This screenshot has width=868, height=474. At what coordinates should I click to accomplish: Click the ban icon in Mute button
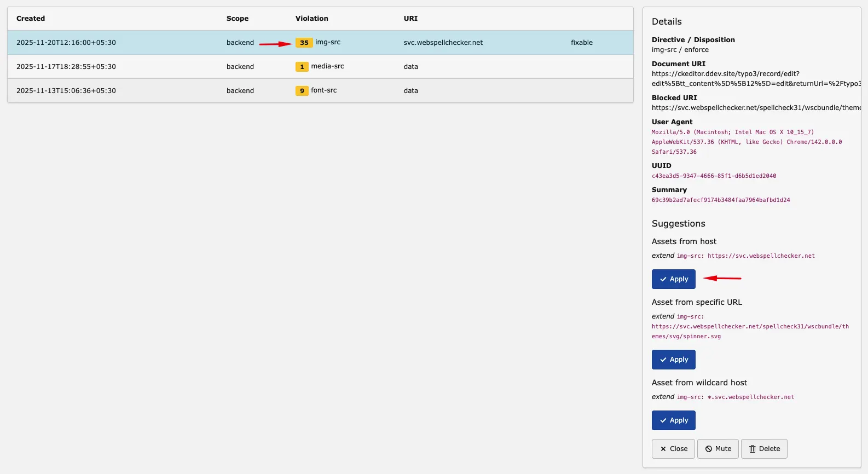(709, 449)
